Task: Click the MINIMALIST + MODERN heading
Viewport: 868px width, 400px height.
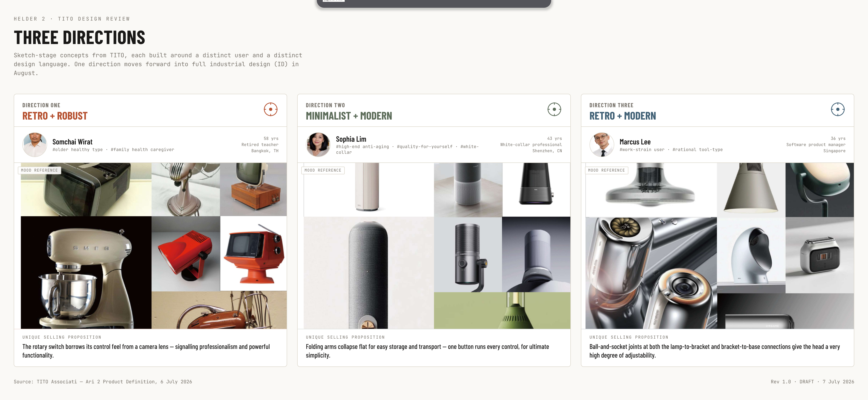Action: (349, 116)
